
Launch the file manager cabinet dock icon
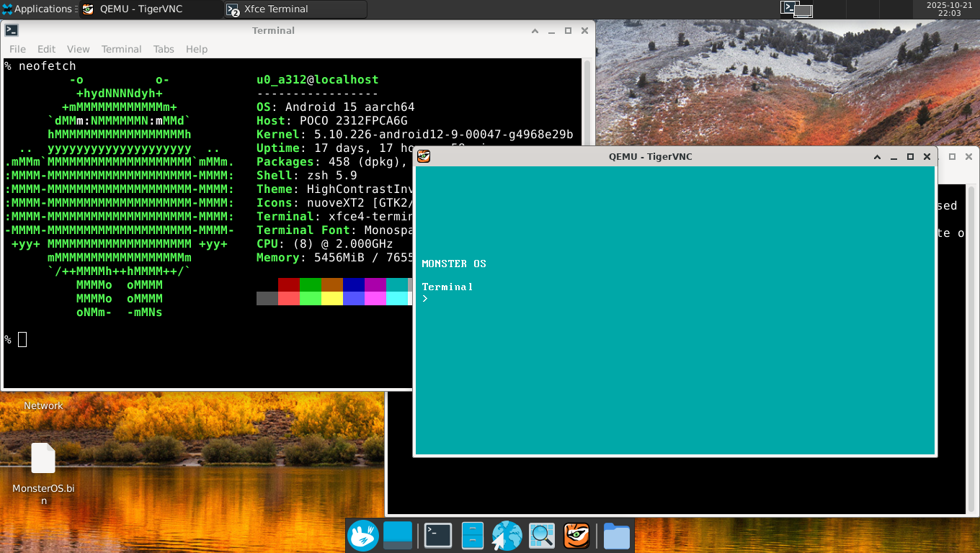tap(472, 536)
